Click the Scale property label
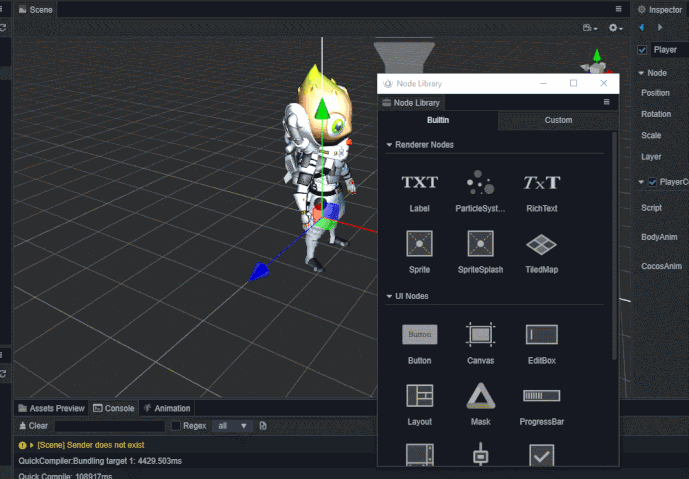 [651, 135]
